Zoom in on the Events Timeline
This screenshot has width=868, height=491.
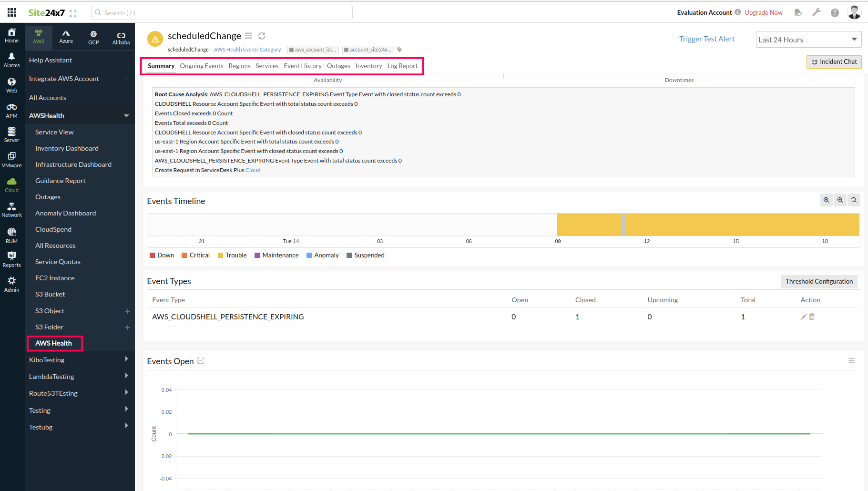tap(826, 200)
